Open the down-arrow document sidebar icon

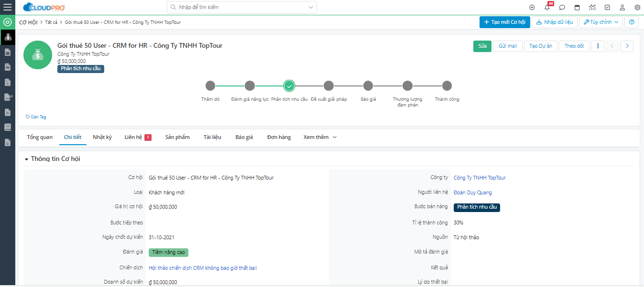[8, 142]
